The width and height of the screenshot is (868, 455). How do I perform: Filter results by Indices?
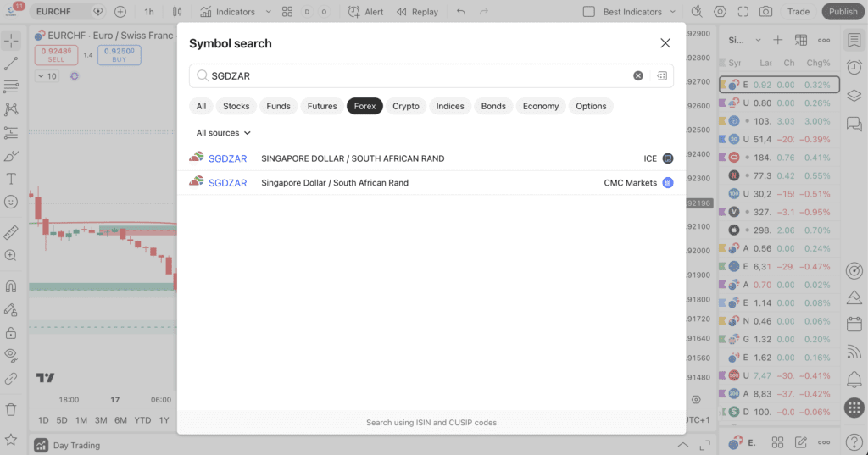tap(450, 106)
